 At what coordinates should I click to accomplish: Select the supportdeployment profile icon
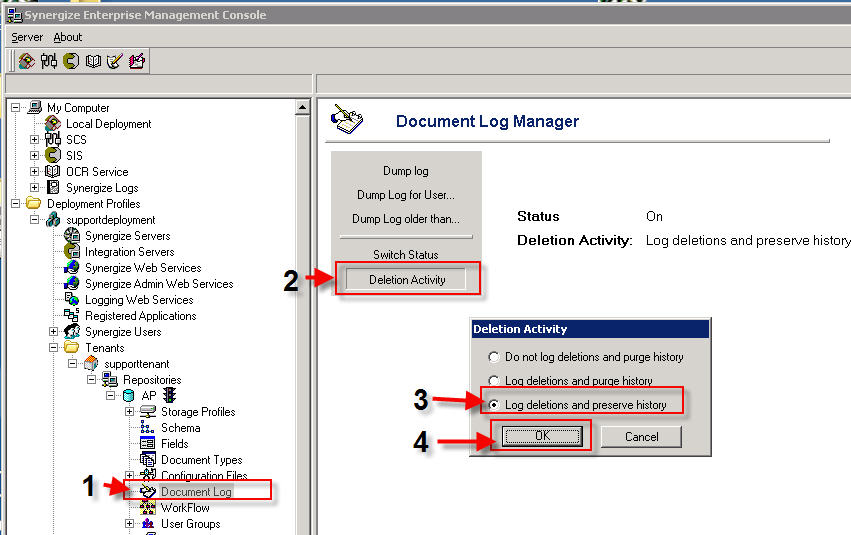[53, 219]
